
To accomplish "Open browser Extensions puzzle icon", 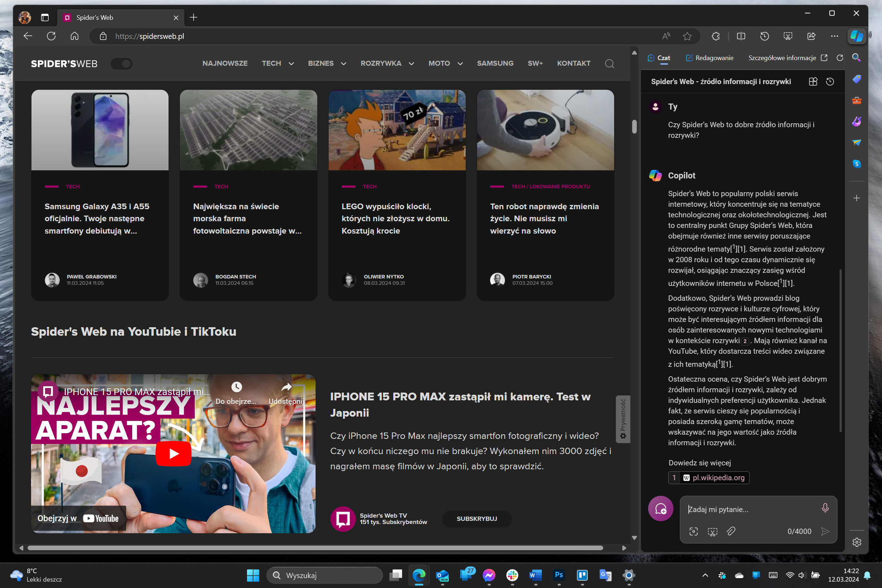I will pyautogui.click(x=716, y=36).
